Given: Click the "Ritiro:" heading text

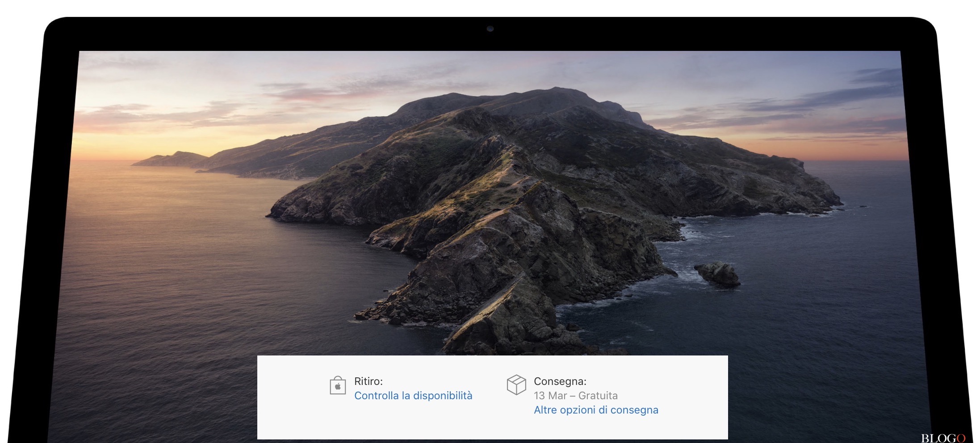Looking at the screenshot, I should pos(368,381).
